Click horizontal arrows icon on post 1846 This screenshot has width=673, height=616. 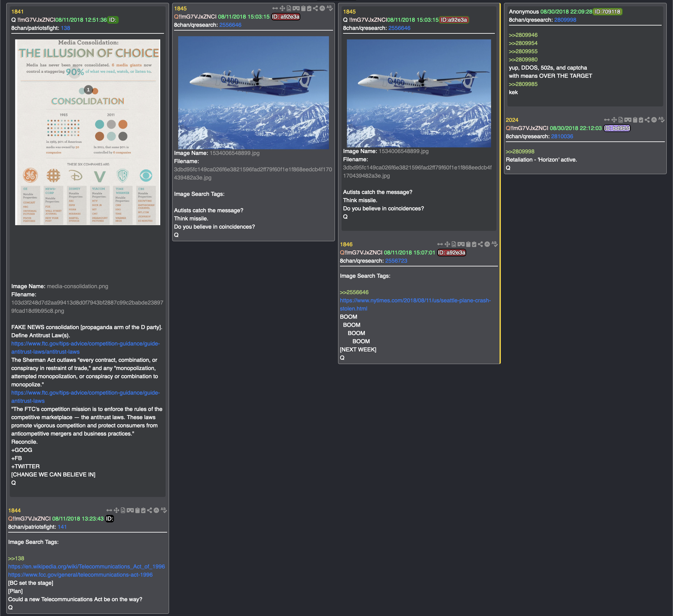click(x=440, y=244)
